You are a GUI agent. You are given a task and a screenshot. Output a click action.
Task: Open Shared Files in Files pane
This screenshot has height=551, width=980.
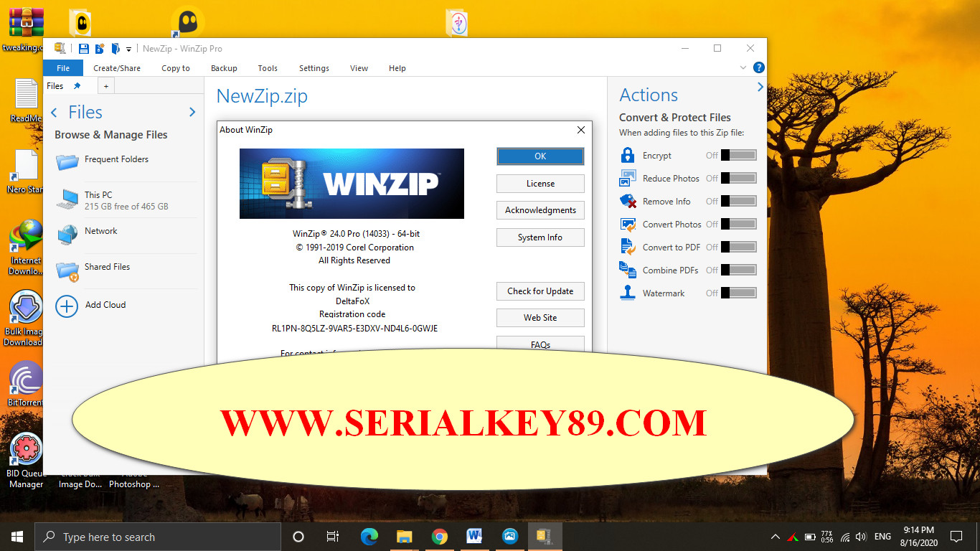[x=126, y=269]
